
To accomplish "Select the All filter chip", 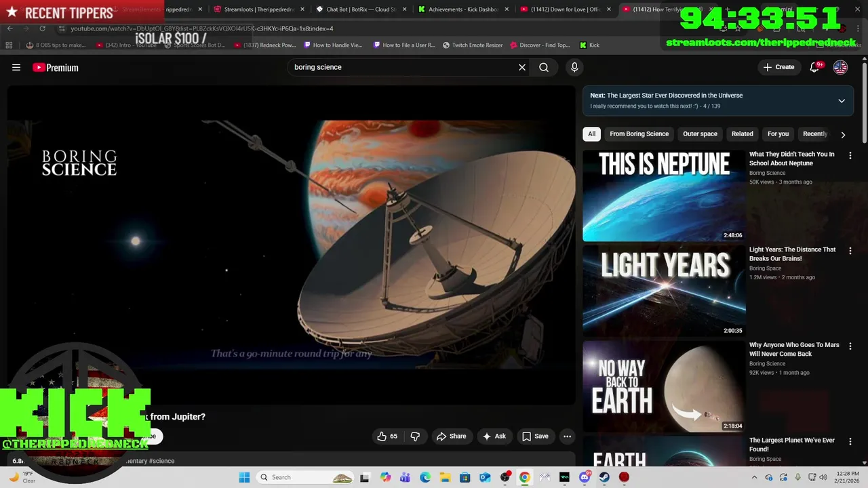I will click(591, 134).
